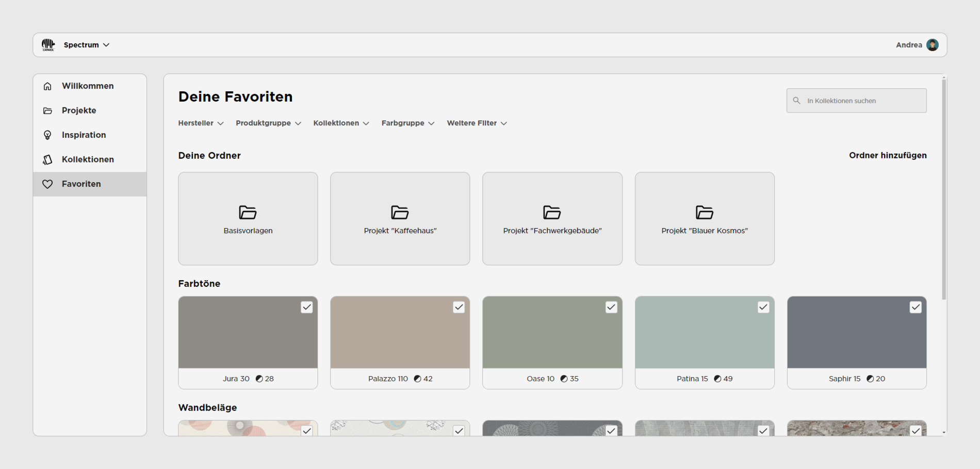Open the Hersteller filter dropdown
This screenshot has height=469, width=980.
click(201, 123)
